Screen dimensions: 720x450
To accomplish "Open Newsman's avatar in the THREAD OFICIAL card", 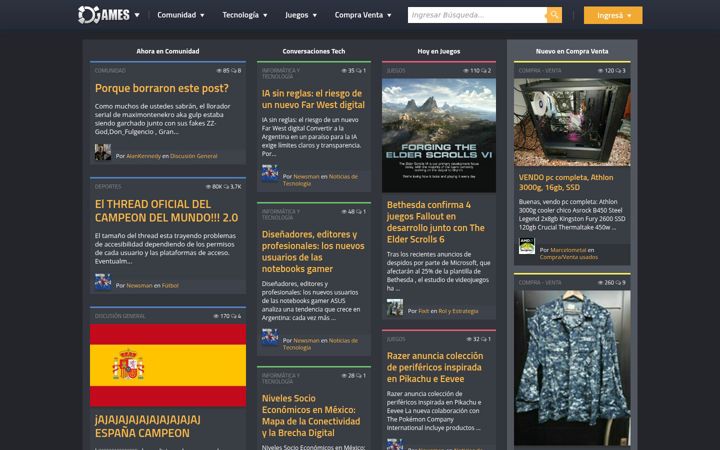I will tap(103, 281).
